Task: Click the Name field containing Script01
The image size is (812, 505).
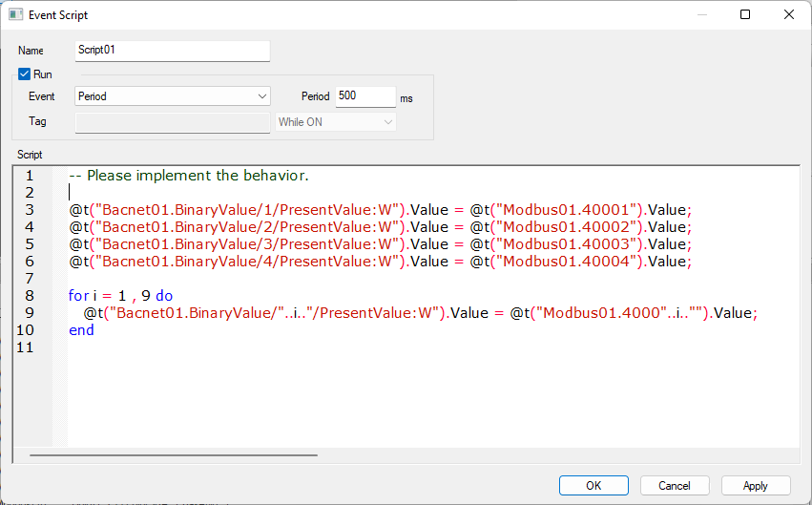Action: [x=173, y=51]
